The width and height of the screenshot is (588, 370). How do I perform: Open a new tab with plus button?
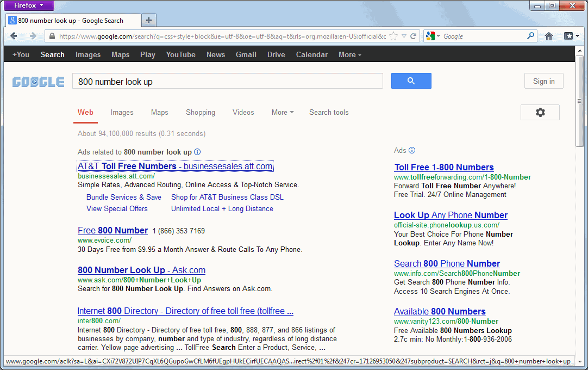[x=149, y=20]
